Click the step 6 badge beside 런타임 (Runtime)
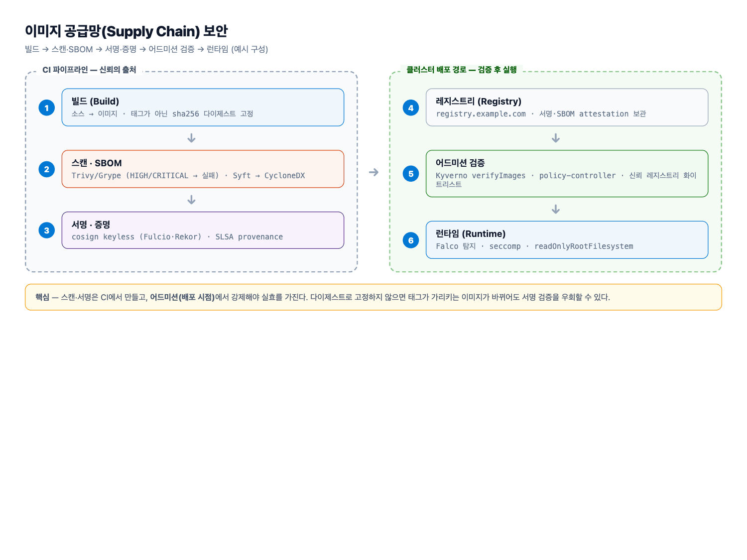Image resolution: width=747 pixels, height=560 pixels. [411, 240]
